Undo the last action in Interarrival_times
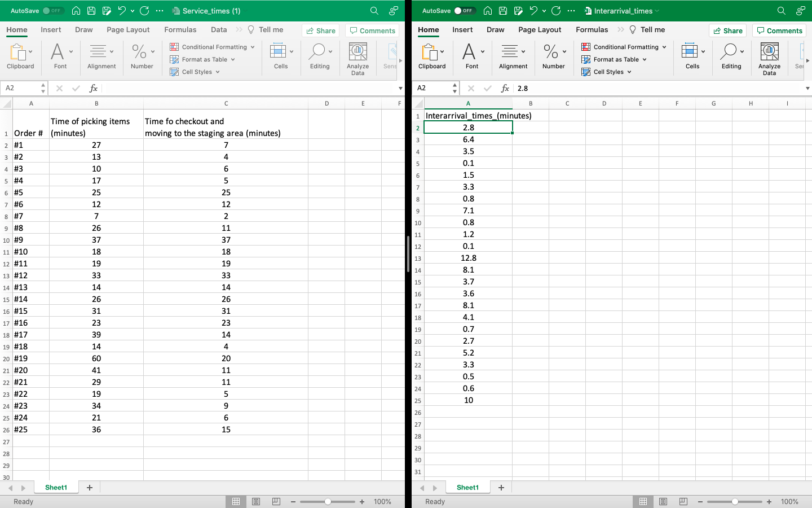The width and height of the screenshot is (812, 508). pos(533,10)
